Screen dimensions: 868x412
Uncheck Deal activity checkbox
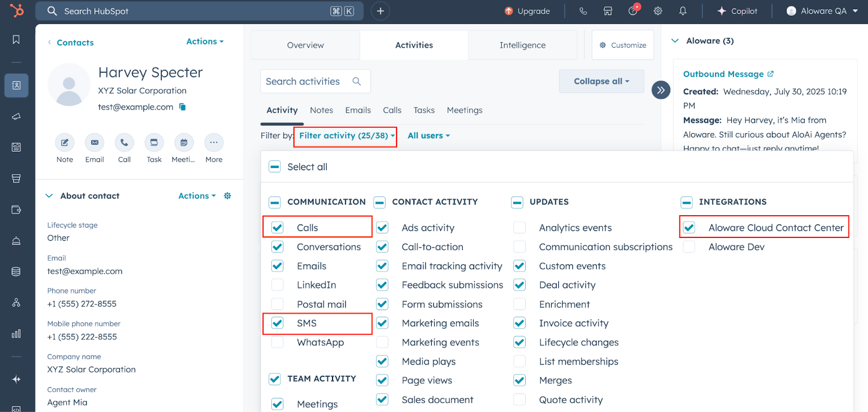click(x=519, y=285)
